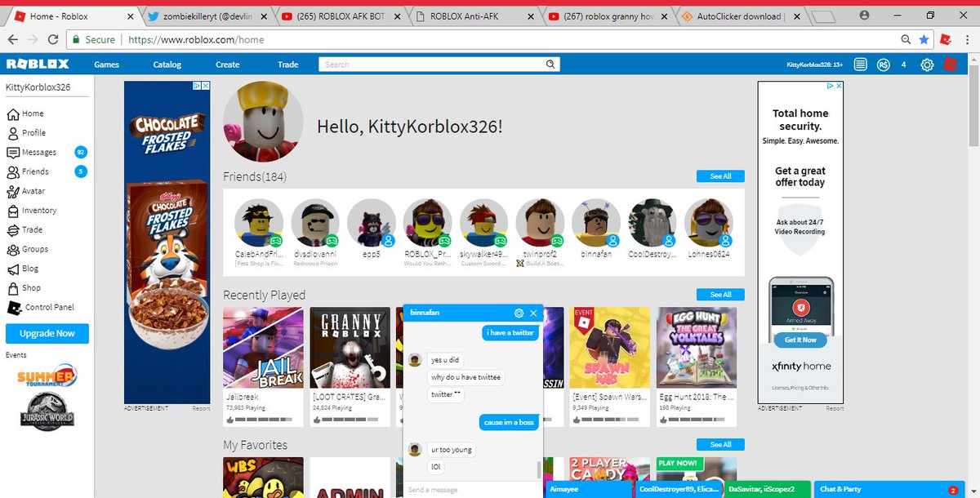Screen dimensions: 980x498
Task: Click friend CalebAndFri avatar
Action: coord(259,224)
